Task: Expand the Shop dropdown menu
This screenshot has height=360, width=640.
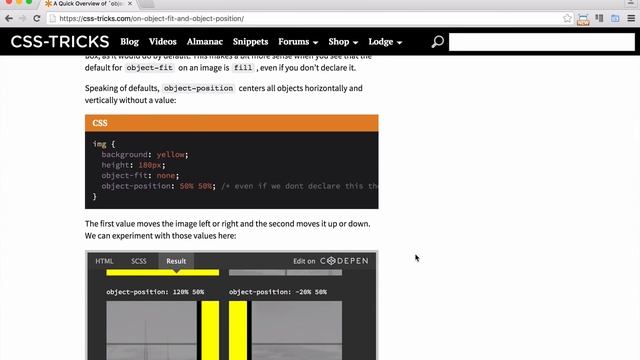Action: pyautogui.click(x=343, y=42)
